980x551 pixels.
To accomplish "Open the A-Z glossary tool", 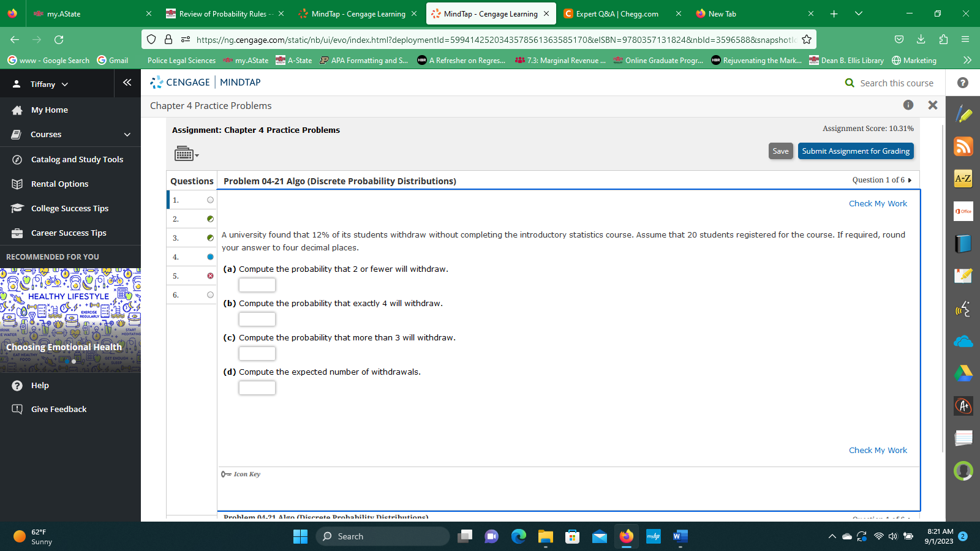I will coord(963,179).
